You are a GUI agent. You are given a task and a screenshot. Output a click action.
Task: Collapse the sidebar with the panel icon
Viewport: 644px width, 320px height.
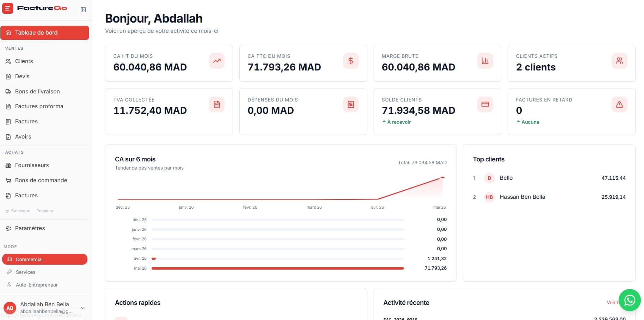pos(83,10)
